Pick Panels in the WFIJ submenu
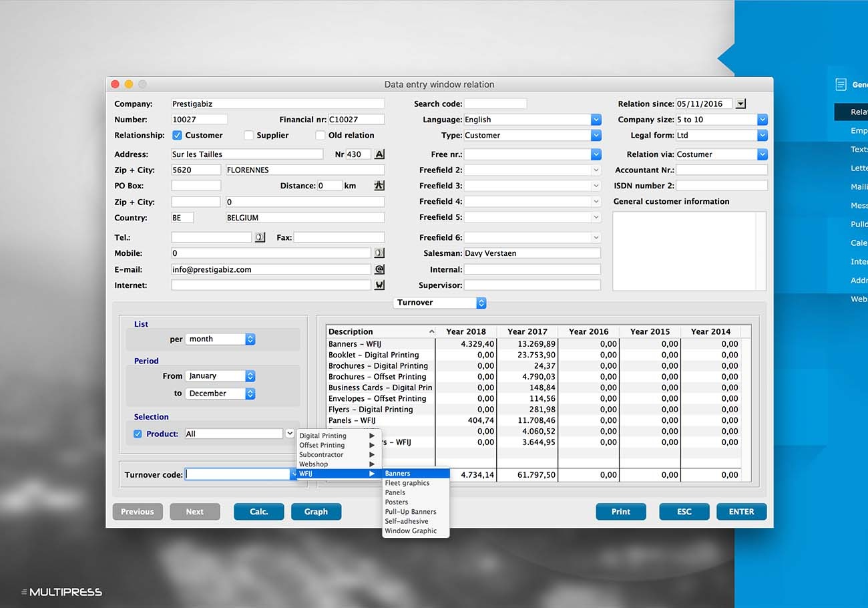This screenshot has width=868, height=608. pyautogui.click(x=416, y=492)
